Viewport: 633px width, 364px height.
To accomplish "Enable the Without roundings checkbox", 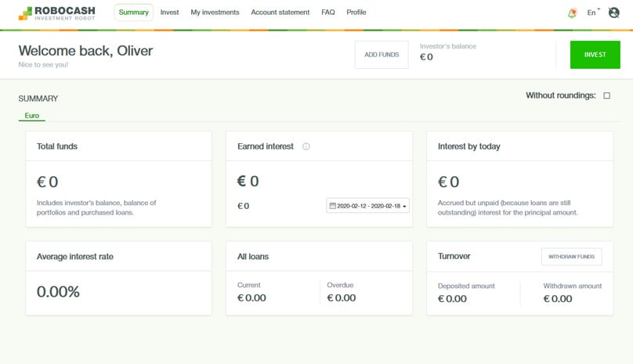I will point(607,96).
